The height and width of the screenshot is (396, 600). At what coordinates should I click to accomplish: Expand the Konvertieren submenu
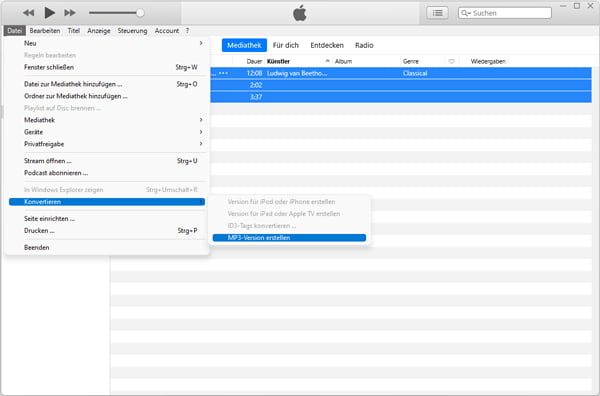coord(107,202)
